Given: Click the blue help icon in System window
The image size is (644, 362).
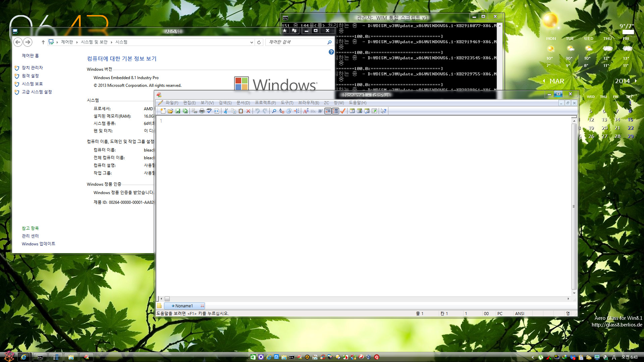Looking at the screenshot, I should tap(331, 52).
